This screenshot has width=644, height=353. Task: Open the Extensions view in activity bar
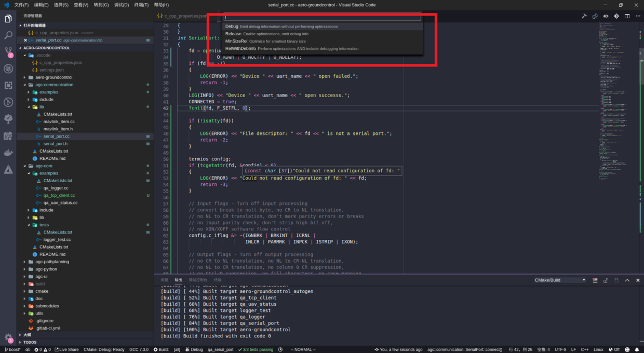click(8, 86)
